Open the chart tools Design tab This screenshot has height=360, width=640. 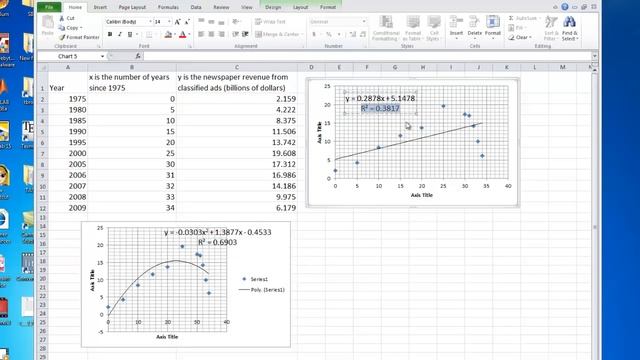(x=273, y=7)
